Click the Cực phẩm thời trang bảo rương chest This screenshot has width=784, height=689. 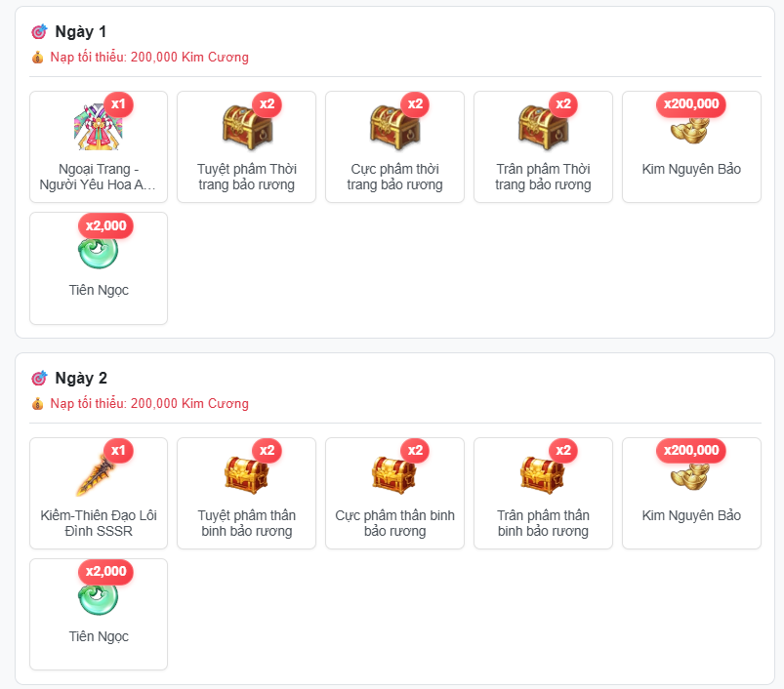(x=395, y=127)
